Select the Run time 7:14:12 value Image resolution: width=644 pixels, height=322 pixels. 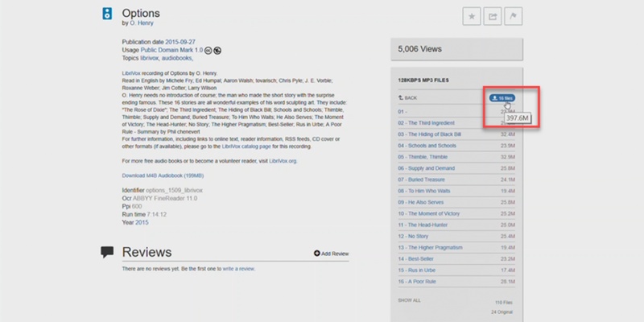pos(157,214)
